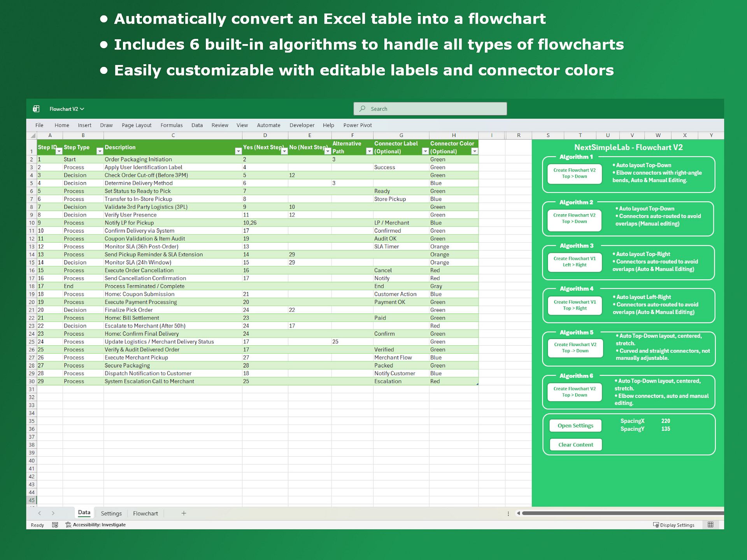The image size is (747, 560).
Task: Open the File menu
Action: pyautogui.click(x=39, y=125)
